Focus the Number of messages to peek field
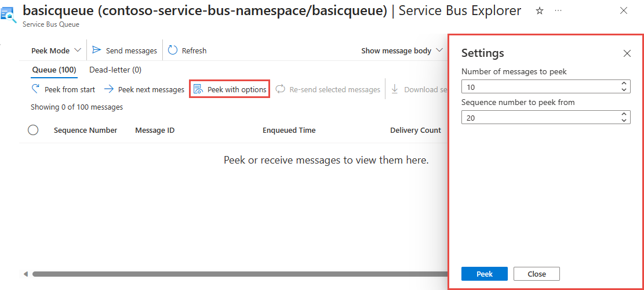This screenshot has width=644, height=290. 539,87
